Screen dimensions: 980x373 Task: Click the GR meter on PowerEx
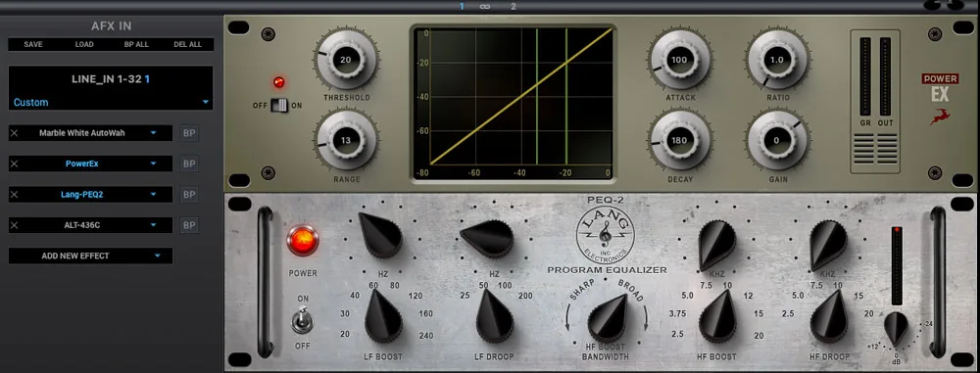pyautogui.click(x=865, y=76)
